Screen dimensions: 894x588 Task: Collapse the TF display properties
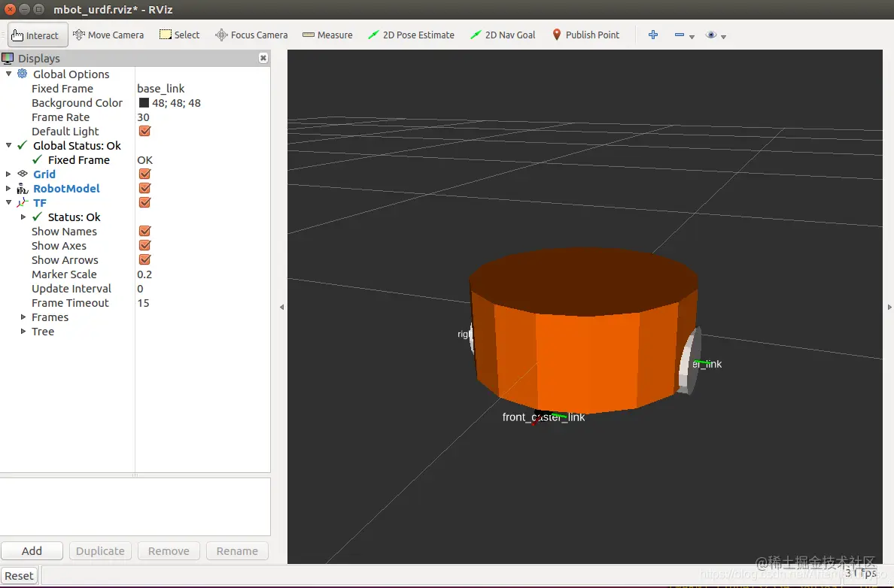click(8, 202)
